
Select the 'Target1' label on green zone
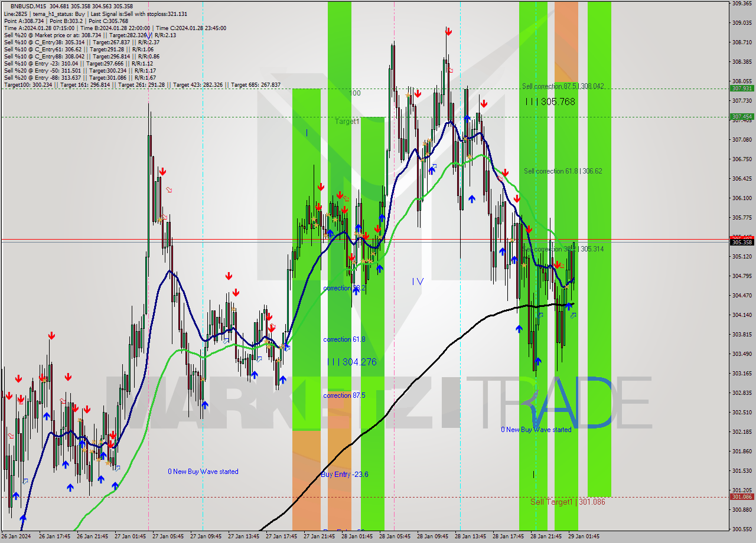click(347, 121)
